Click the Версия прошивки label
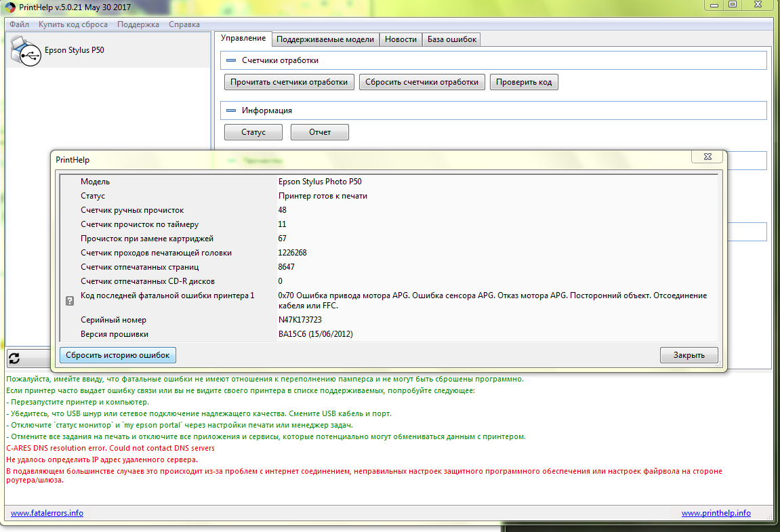The height and width of the screenshot is (532, 780). click(x=115, y=334)
